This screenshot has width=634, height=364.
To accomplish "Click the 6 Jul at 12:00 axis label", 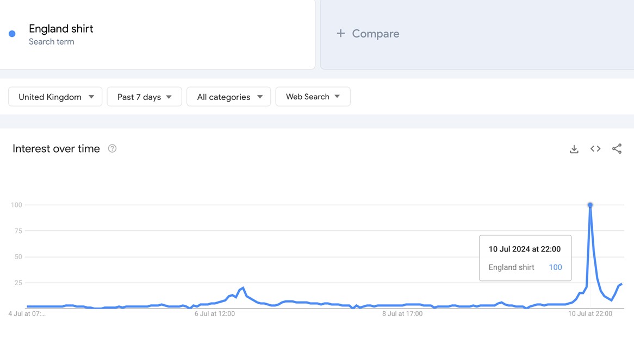I will (x=215, y=314).
